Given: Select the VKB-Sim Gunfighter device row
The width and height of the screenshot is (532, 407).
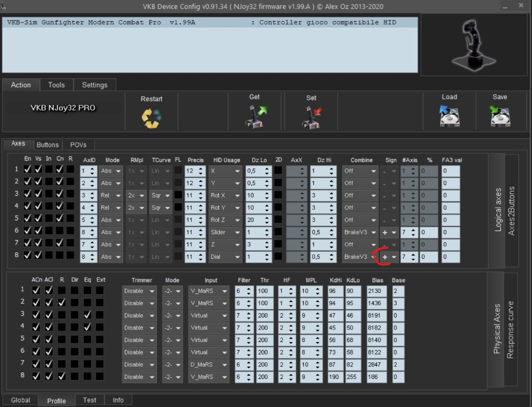Looking at the screenshot, I should point(210,22).
